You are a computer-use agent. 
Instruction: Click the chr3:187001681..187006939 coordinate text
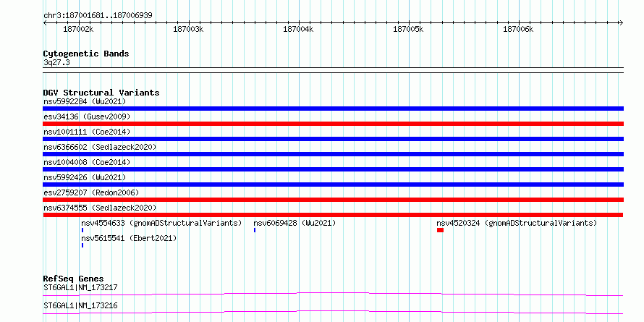tap(98, 16)
